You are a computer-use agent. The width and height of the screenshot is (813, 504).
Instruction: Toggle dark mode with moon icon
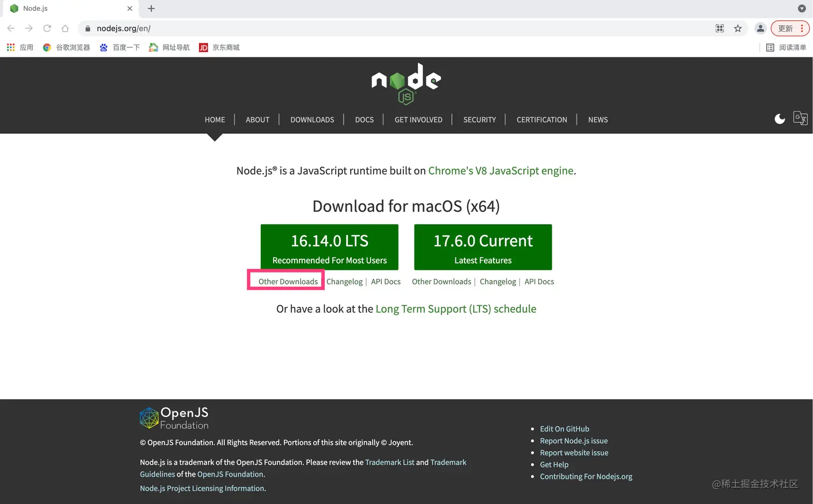[780, 119]
